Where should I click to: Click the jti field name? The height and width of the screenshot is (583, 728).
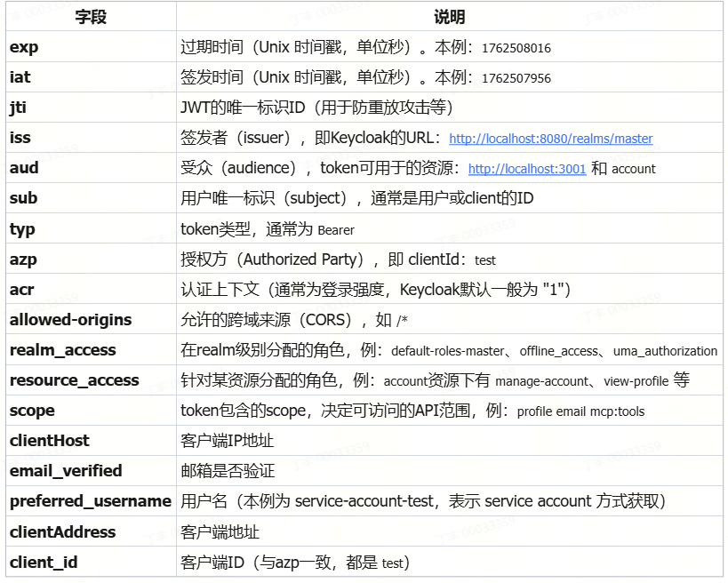point(18,108)
